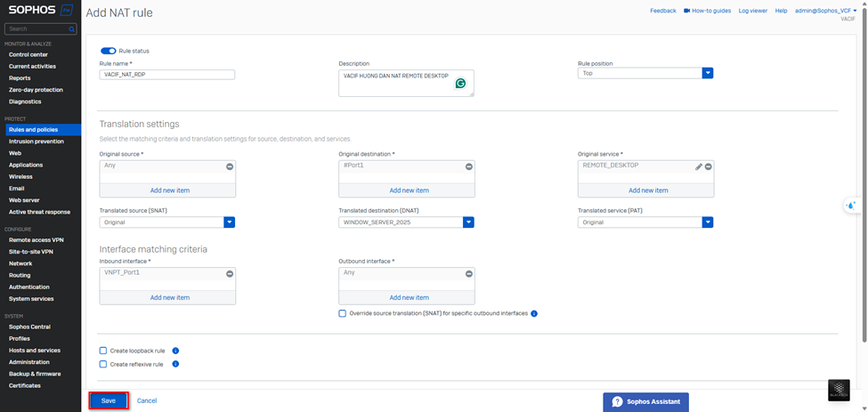Expand Translated destination (DNAT) dropdown
The height and width of the screenshot is (412, 868).
468,222
